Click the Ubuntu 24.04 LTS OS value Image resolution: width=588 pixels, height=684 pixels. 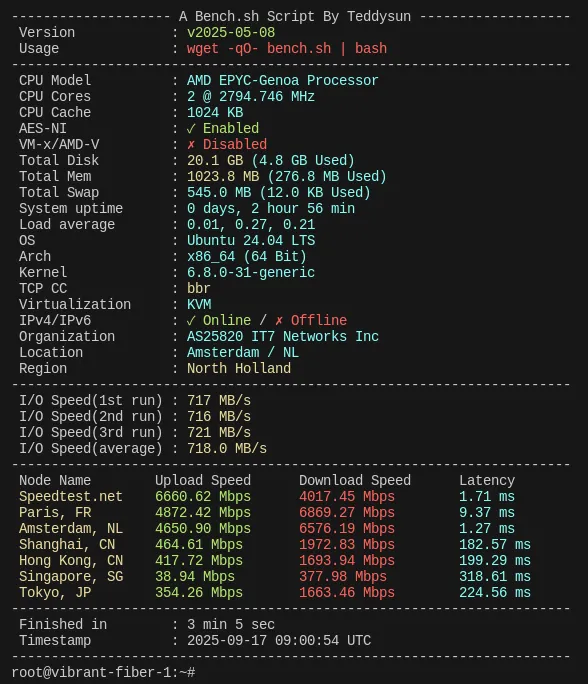(x=251, y=241)
